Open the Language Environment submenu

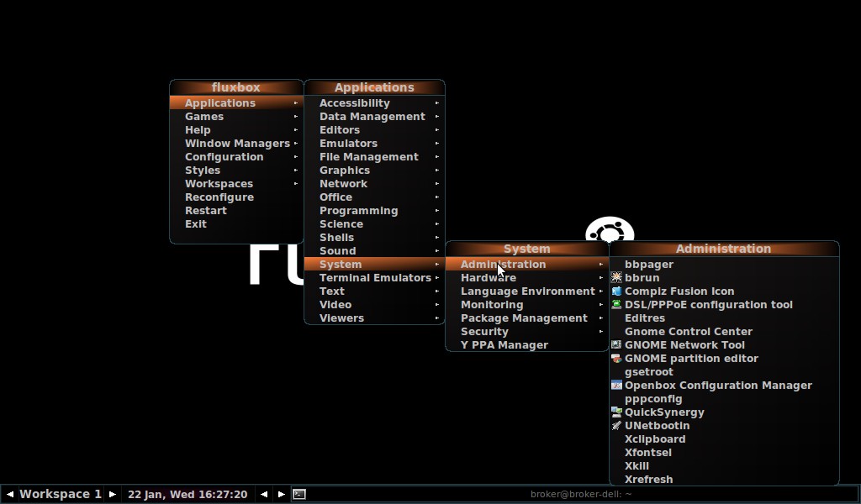[x=527, y=291]
